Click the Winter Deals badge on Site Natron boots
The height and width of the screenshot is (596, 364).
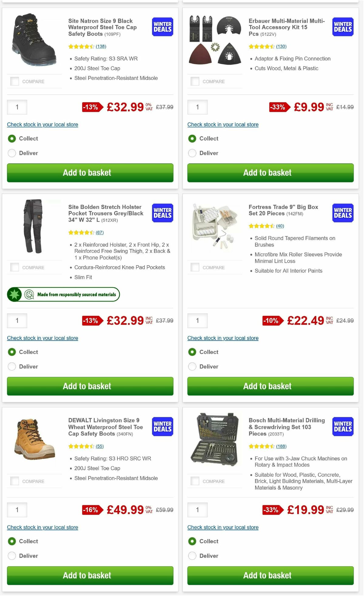(x=162, y=27)
